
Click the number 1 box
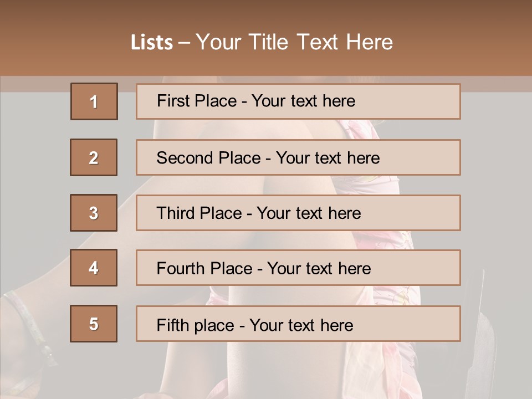(x=94, y=101)
